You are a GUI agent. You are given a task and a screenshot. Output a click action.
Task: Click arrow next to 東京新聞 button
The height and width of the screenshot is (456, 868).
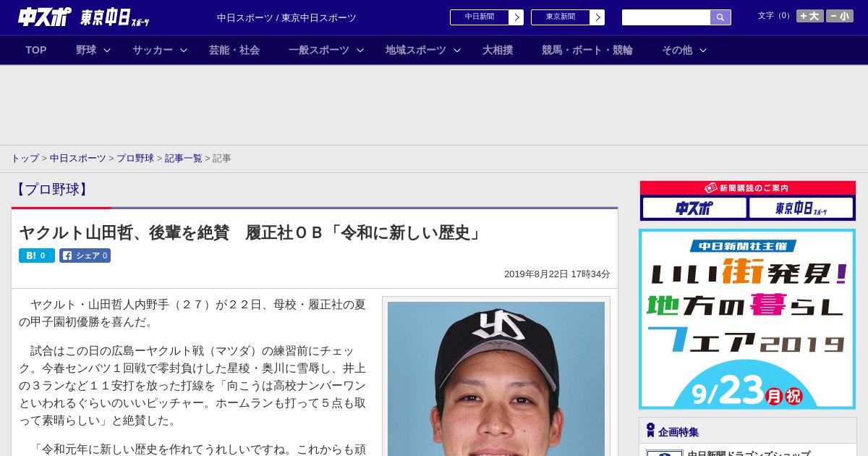pyautogui.click(x=597, y=17)
